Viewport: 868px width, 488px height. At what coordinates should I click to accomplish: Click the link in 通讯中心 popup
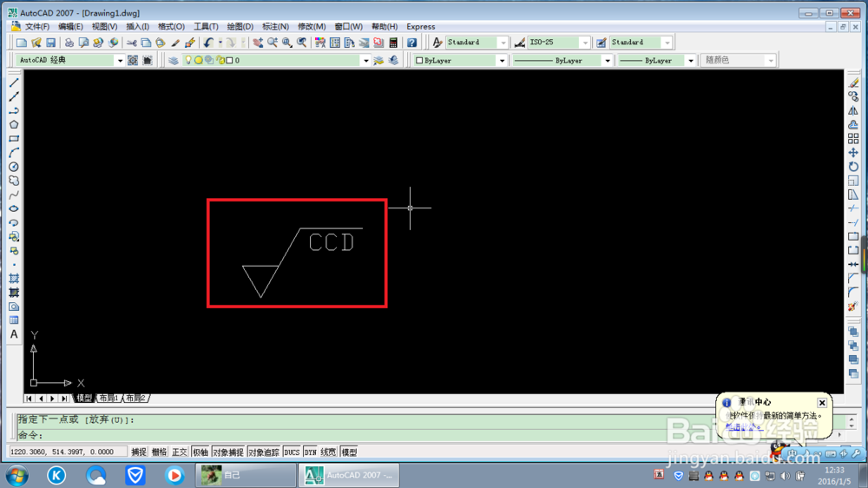click(x=744, y=426)
